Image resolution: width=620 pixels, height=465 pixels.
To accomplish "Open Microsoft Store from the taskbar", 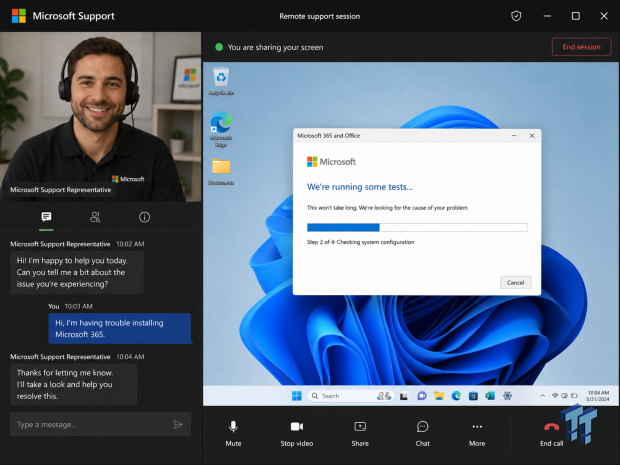I will (473, 396).
